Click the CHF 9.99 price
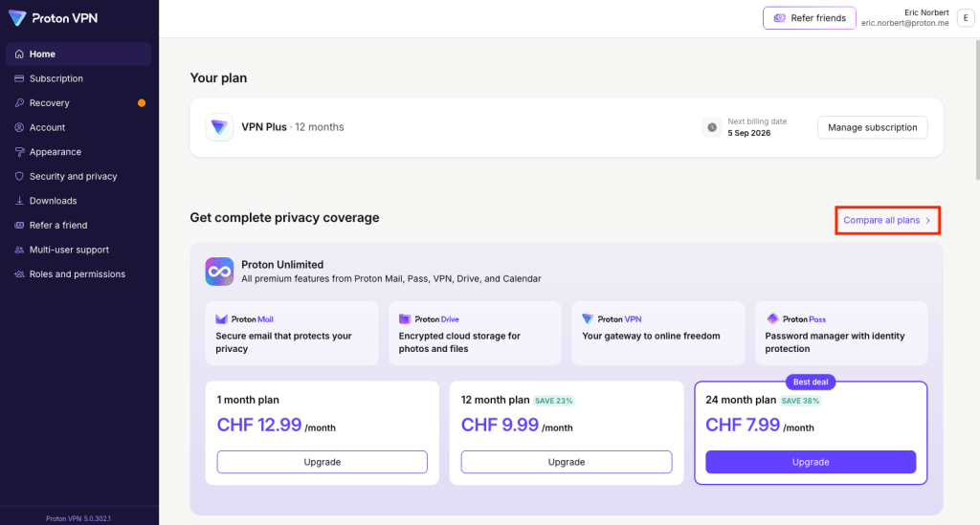The image size is (980, 525). tap(500, 426)
